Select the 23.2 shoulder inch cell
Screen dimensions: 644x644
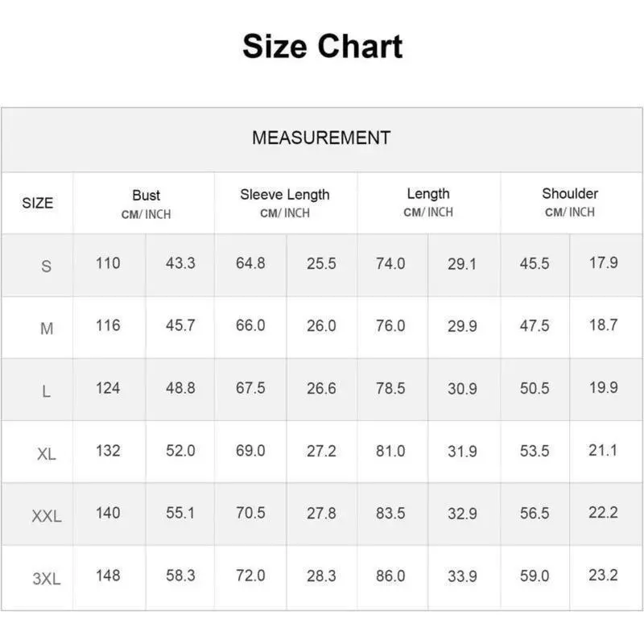point(603,576)
